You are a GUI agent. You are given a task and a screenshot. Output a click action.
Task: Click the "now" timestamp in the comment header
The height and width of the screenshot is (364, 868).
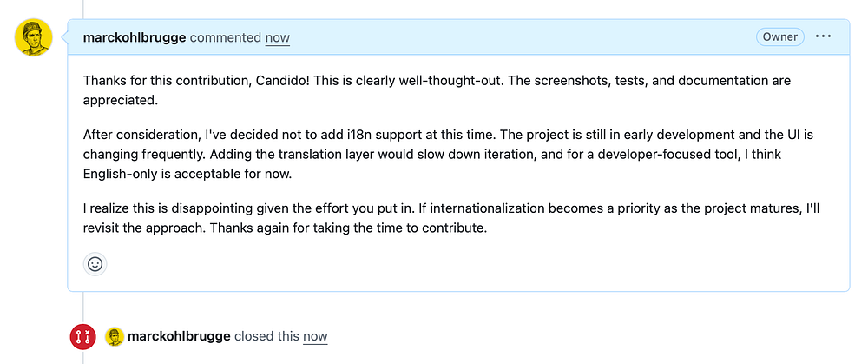point(278,37)
